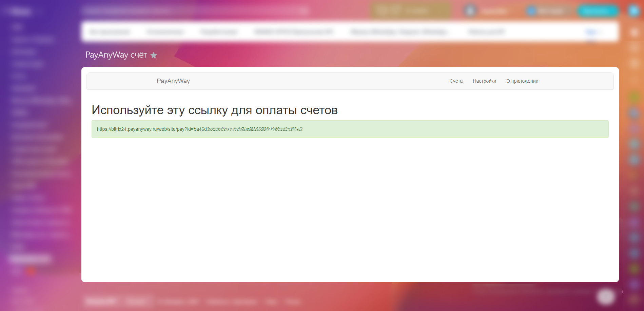Open the Счета tab
The width and height of the screenshot is (644, 311).
(456, 81)
